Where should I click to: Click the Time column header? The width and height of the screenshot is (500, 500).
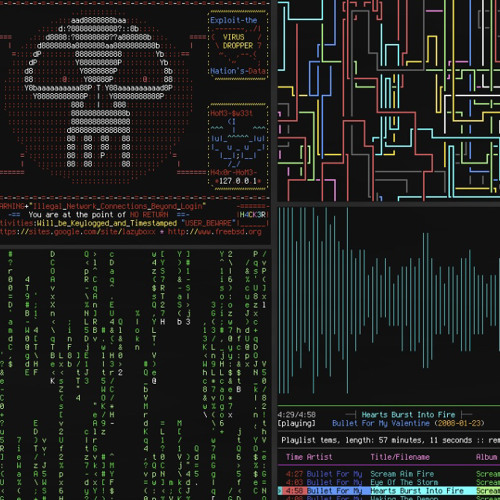(294, 457)
